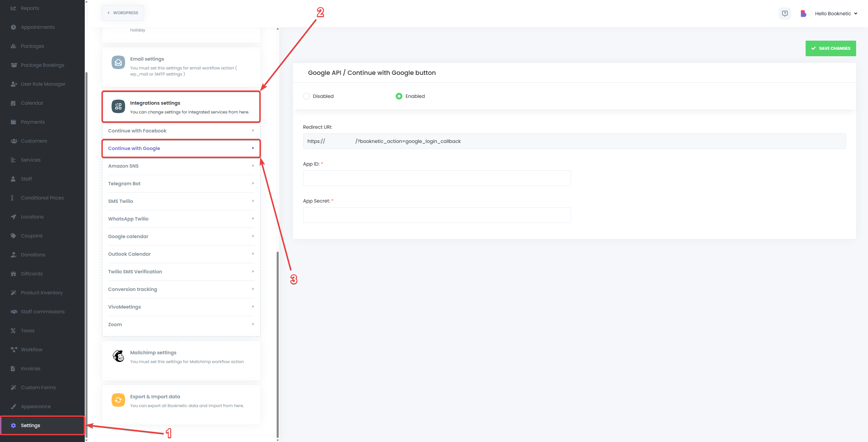Image resolution: width=868 pixels, height=442 pixels.
Task: Click the settings list vertical scrollbar
Action: click(278, 344)
